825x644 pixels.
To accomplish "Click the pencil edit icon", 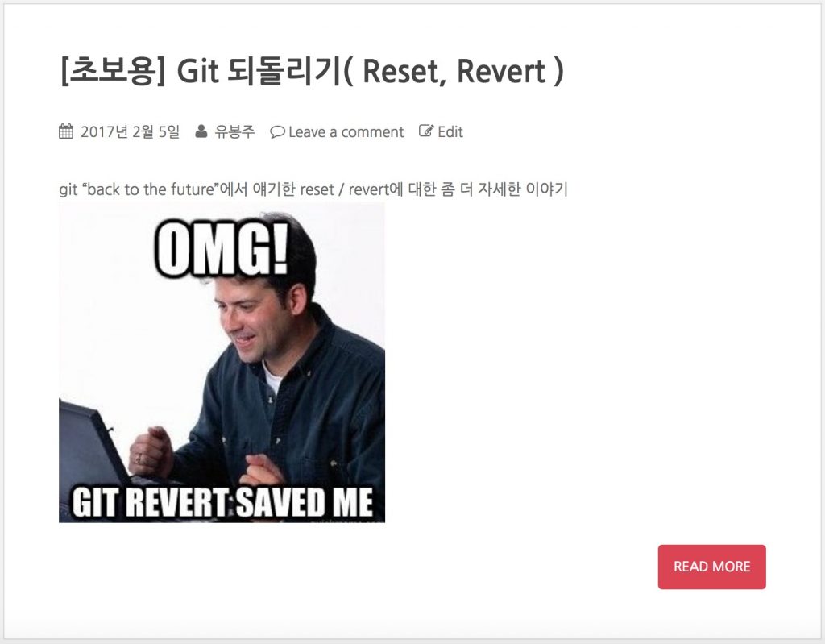I will [x=426, y=131].
